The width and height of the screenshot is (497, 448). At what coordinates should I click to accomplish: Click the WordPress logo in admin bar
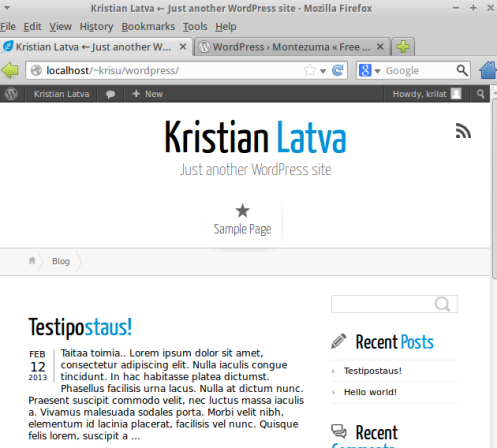tap(11, 94)
